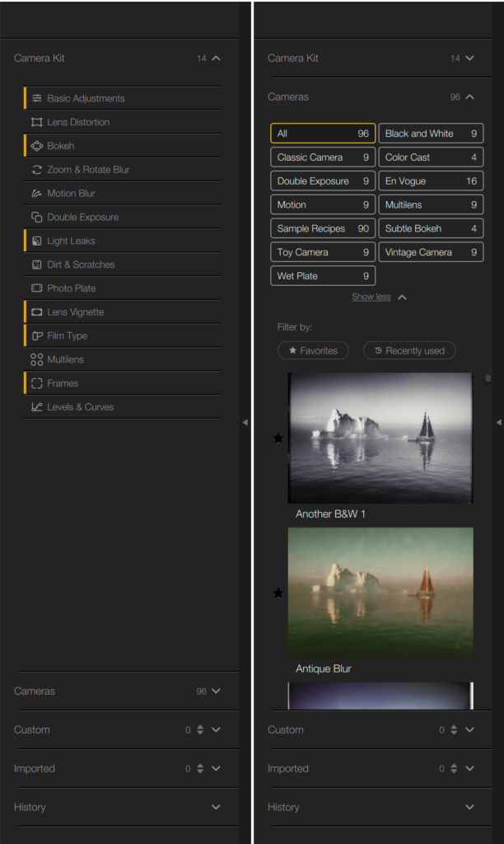The image size is (504, 844).
Task: Filter by Black and White category
Action: coord(431,133)
